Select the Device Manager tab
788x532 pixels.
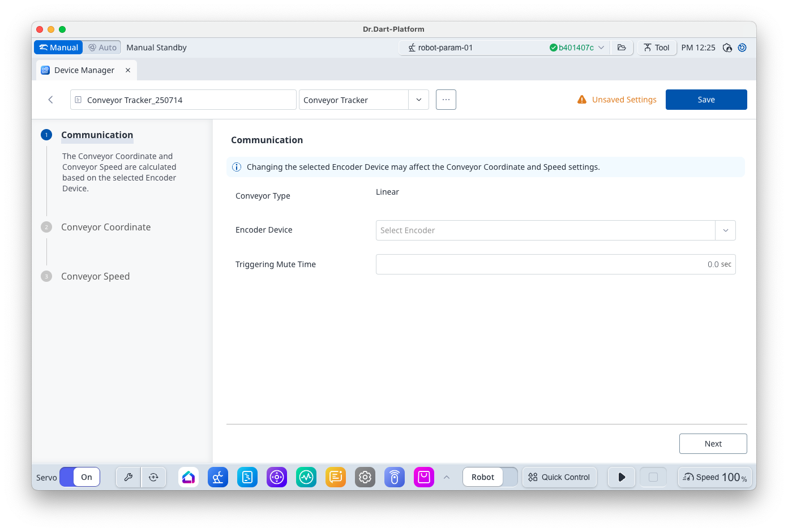pos(84,70)
